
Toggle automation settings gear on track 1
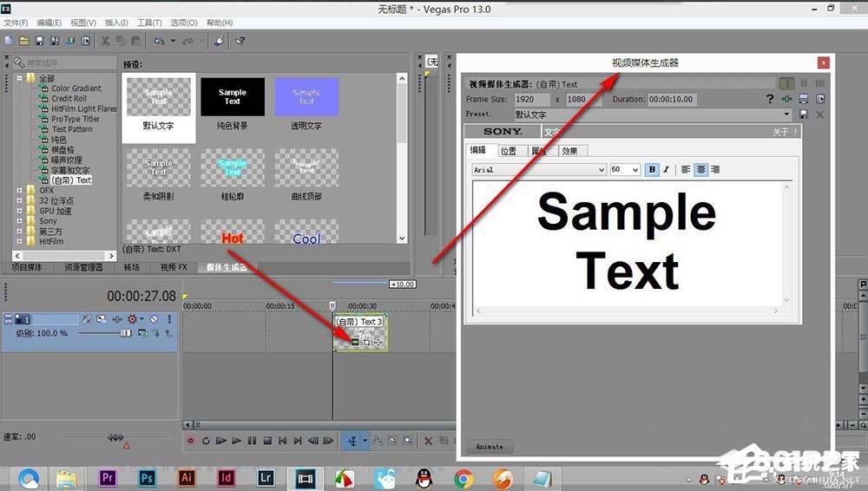tap(133, 319)
